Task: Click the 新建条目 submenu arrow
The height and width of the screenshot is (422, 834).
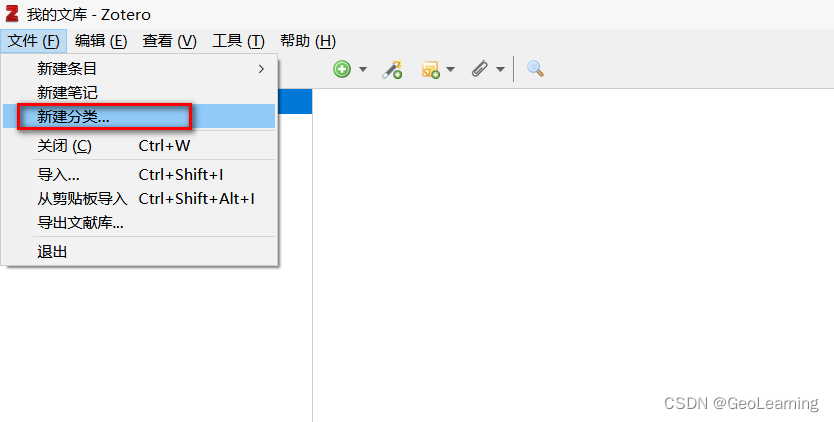Action: click(x=261, y=69)
